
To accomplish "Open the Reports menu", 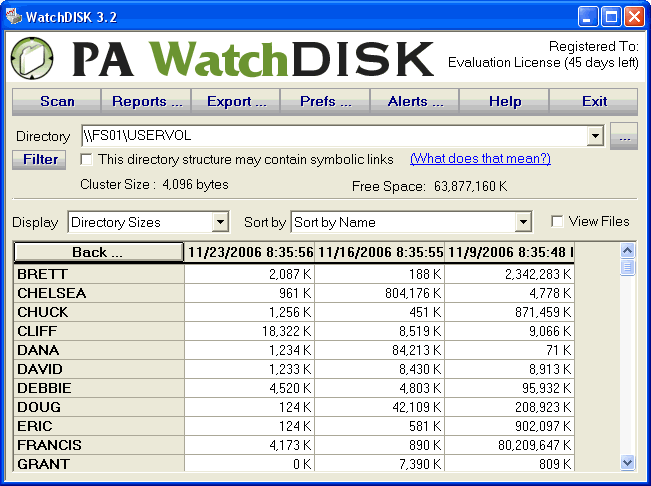I will [147, 101].
